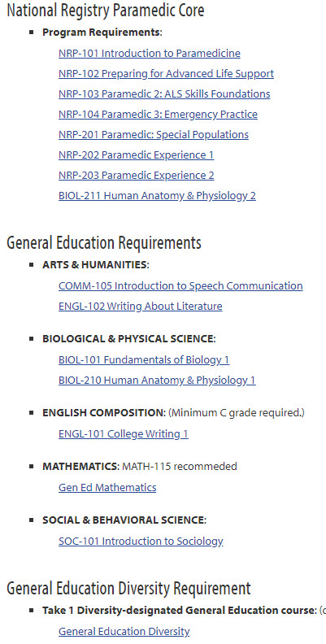Click the General Education Requirements heading
326x644 pixels.
click(x=104, y=243)
